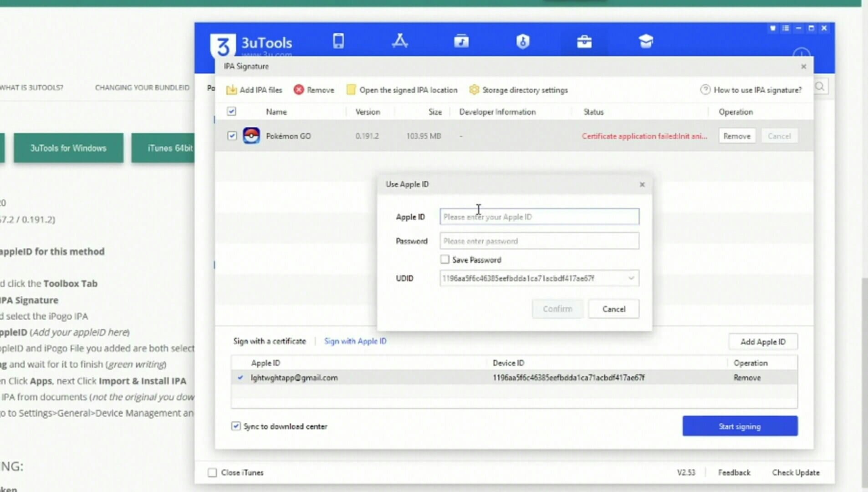Click the Apple ID input field
Image resolution: width=868 pixels, height=492 pixels.
[x=539, y=217]
